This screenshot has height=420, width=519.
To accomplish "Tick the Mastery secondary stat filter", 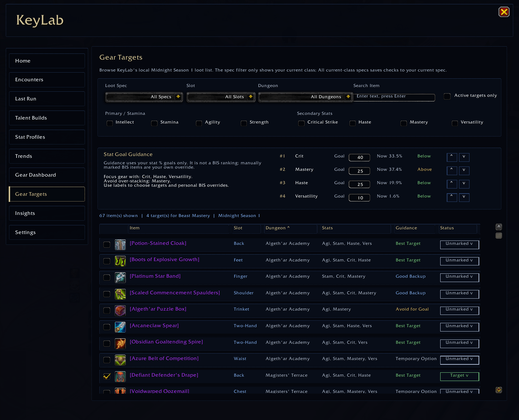I will 404,123.
